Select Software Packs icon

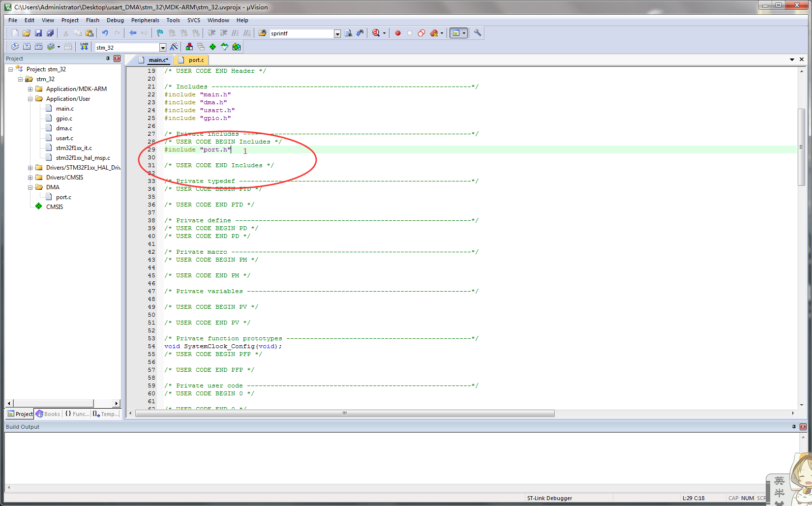(225, 47)
